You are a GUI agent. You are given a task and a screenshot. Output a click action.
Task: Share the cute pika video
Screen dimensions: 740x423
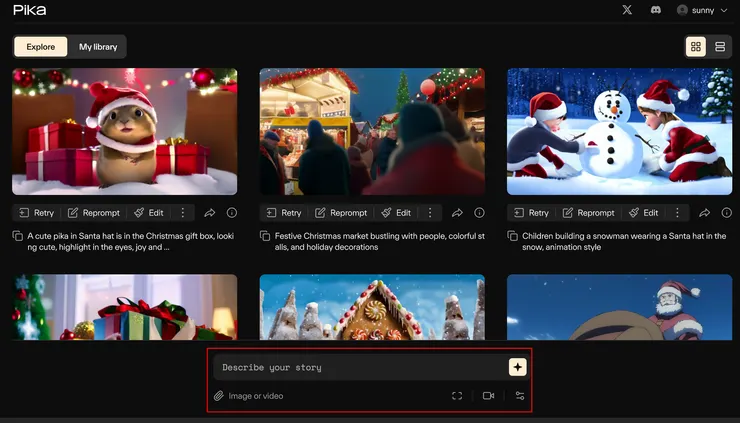pyautogui.click(x=210, y=213)
